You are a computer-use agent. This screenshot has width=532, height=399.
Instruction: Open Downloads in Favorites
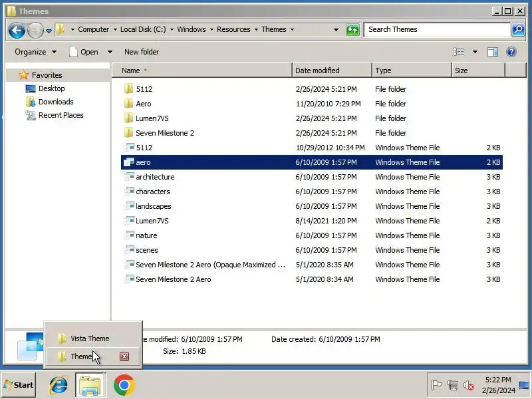click(x=56, y=102)
